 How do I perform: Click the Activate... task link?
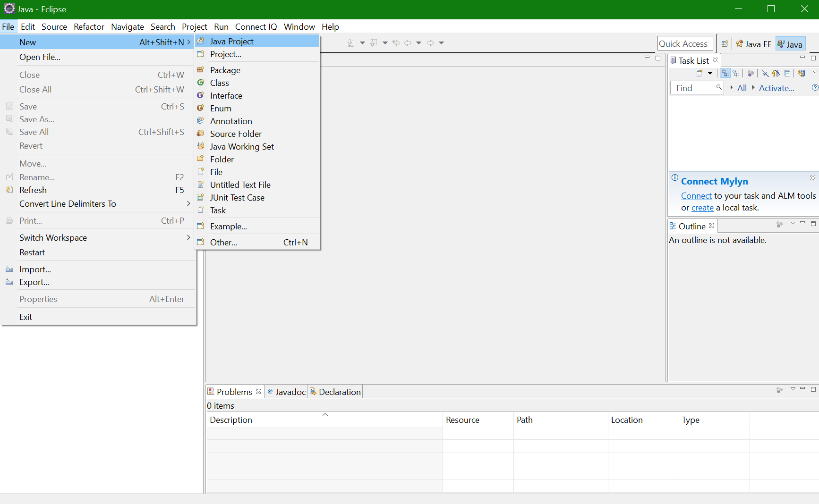(x=776, y=88)
